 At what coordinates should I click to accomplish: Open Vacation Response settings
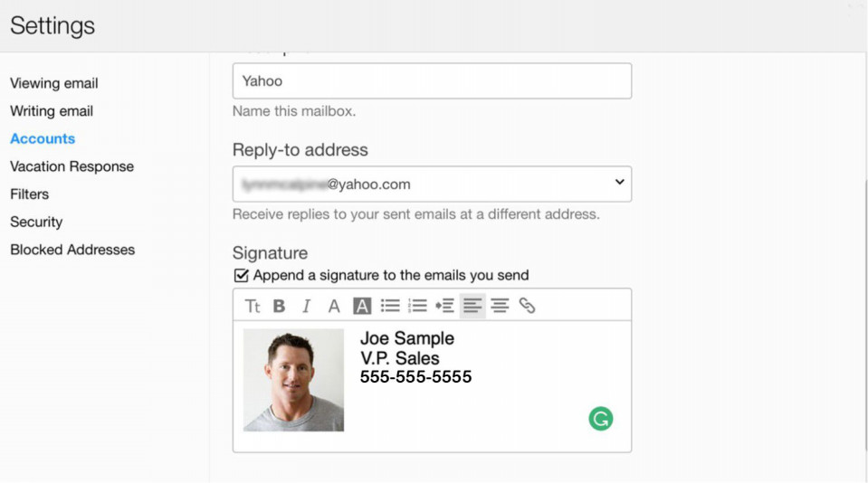[x=72, y=166]
